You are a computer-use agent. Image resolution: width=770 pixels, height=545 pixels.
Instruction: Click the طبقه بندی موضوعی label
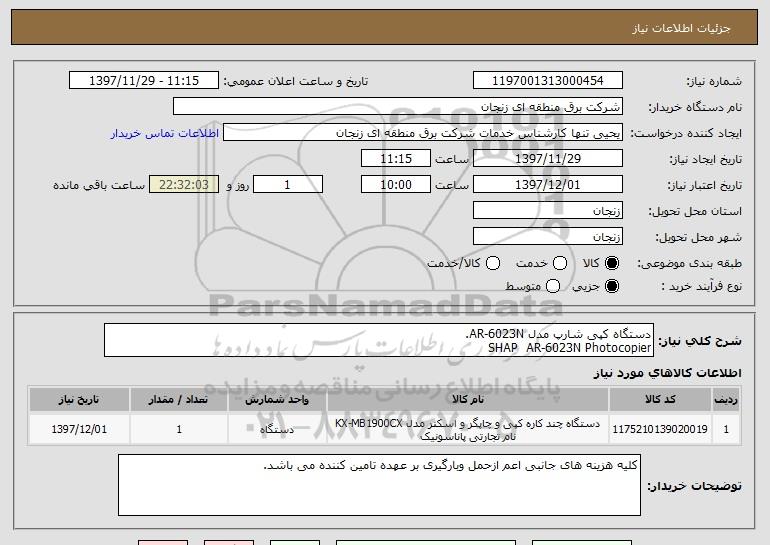tap(689, 264)
